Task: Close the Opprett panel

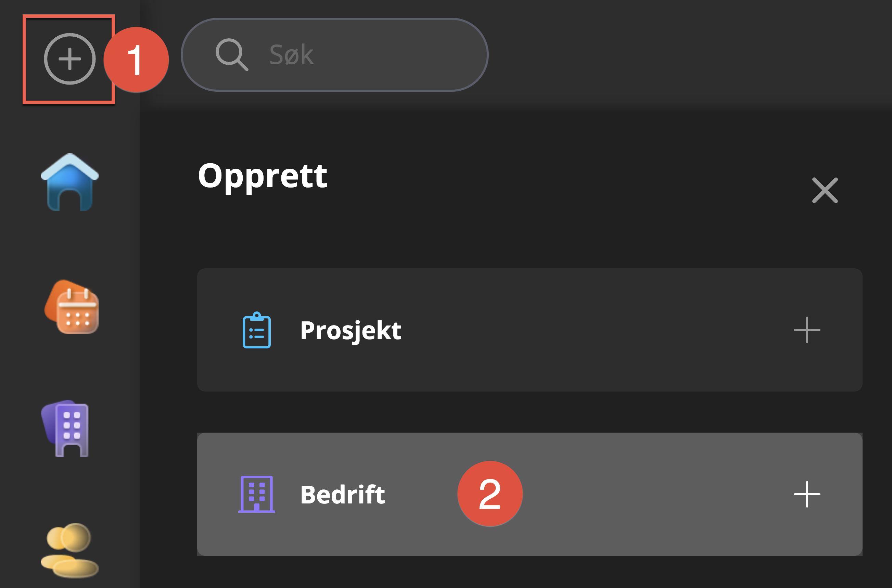Action: point(825,190)
